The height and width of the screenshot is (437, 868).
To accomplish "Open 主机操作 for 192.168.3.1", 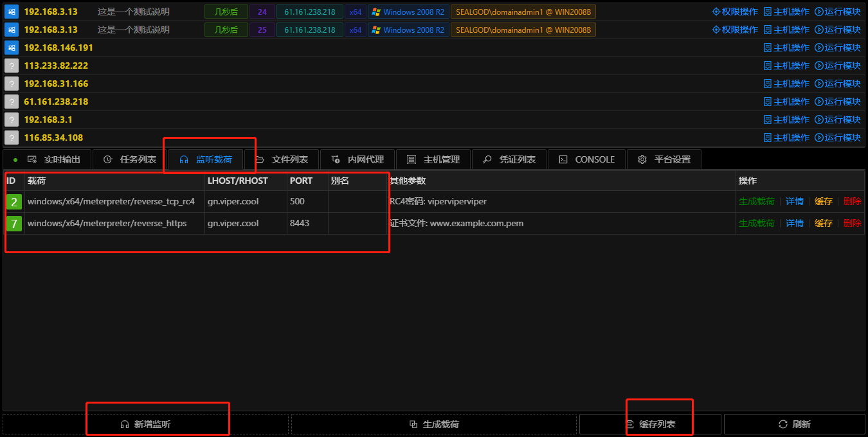I will pyautogui.click(x=786, y=120).
